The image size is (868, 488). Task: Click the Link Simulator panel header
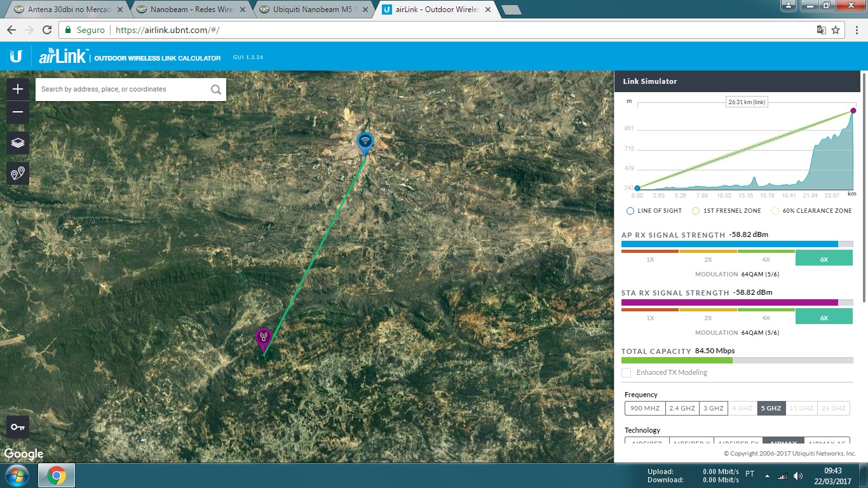737,81
